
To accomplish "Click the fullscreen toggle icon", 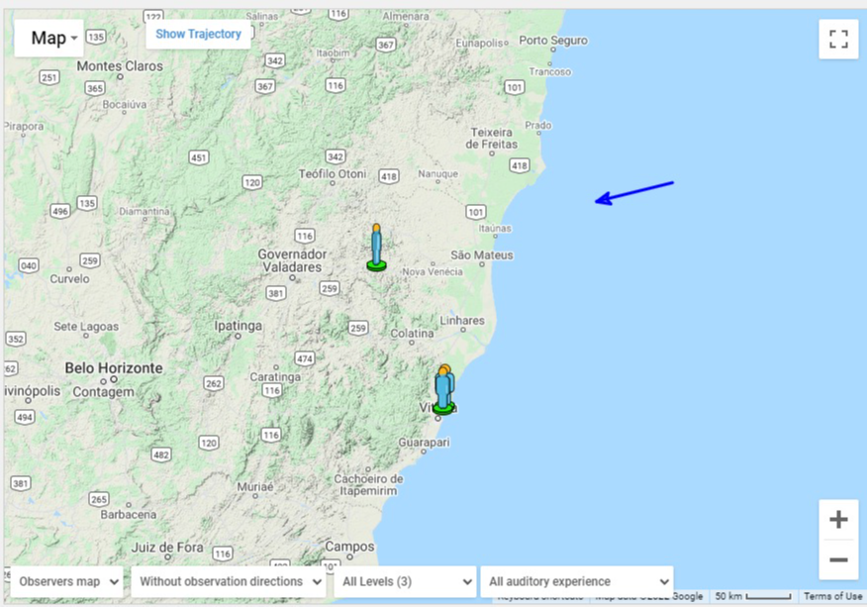I will pos(838,39).
